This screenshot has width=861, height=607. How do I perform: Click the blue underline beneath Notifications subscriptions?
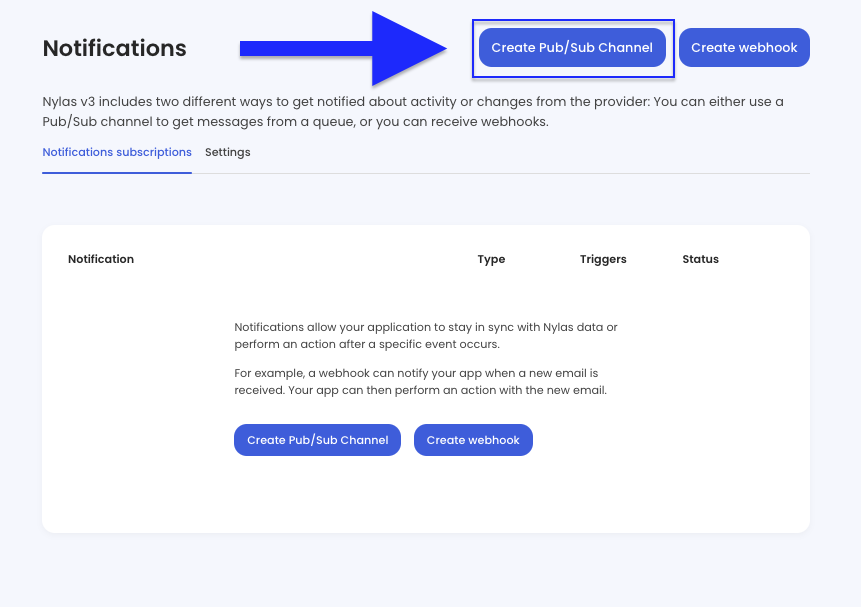117,173
